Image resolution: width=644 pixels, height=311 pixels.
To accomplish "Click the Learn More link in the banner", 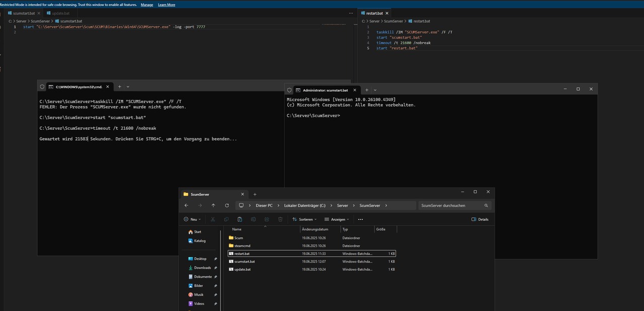I will pyautogui.click(x=167, y=5).
